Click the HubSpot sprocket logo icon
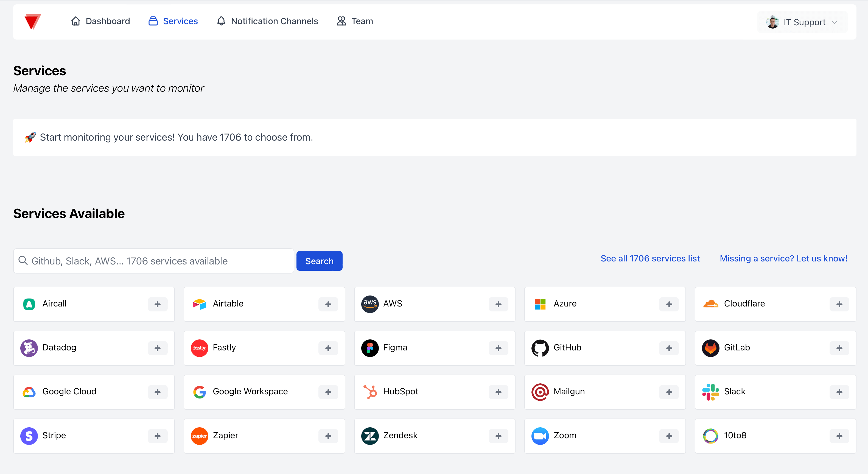 coord(370,392)
